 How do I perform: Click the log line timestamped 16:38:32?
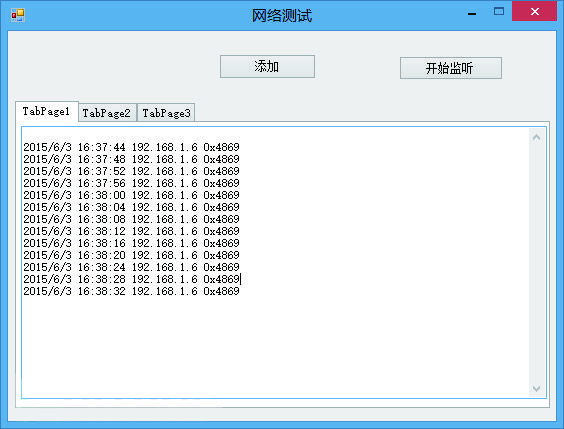pos(131,291)
